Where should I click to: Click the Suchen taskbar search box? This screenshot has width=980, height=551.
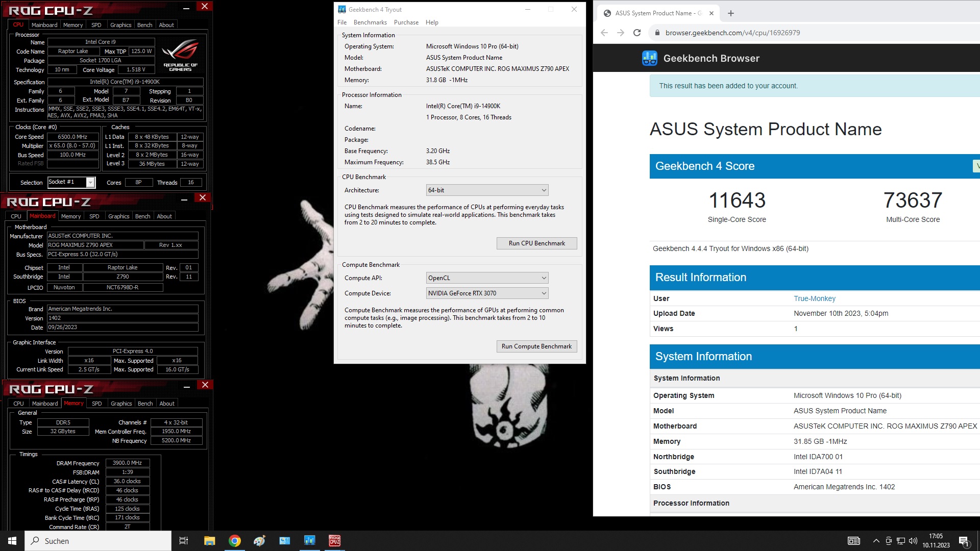click(98, 541)
